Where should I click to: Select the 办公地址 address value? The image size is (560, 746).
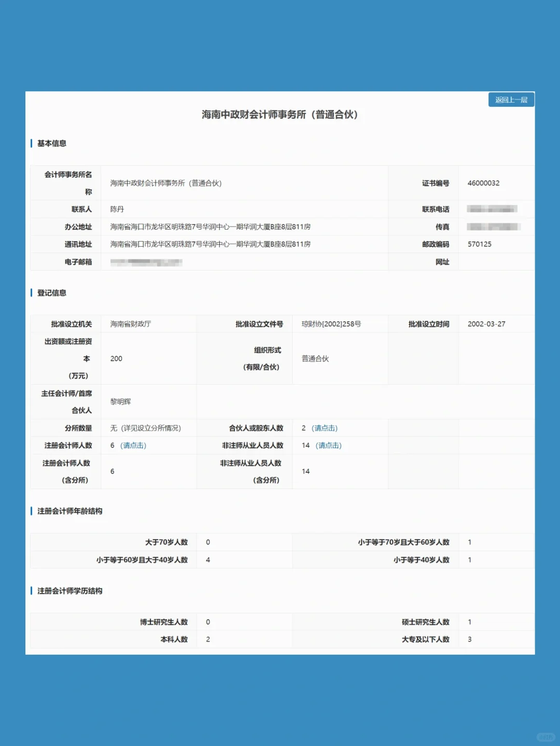coord(211,227)
